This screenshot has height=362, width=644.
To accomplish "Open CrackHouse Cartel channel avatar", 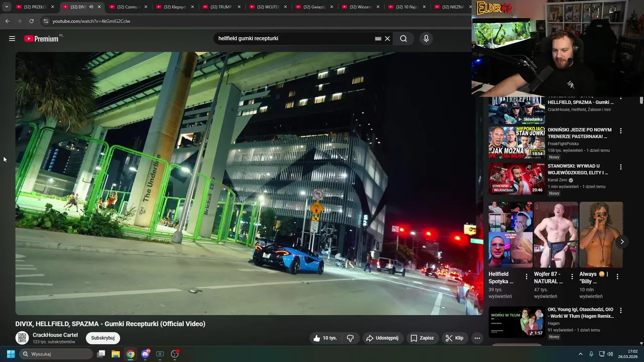I will coord(22,338).
